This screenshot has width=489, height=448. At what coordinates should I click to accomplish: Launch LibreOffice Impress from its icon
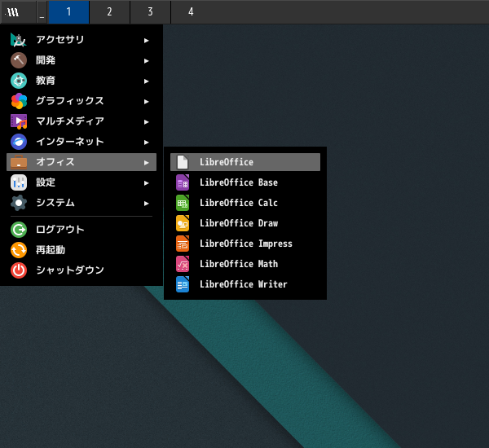(x=183, y=244)
